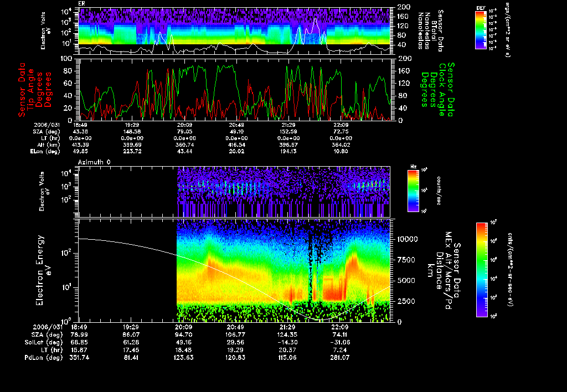Click the 7500 km distance tick label
The image size is (567, 392).
406,260
